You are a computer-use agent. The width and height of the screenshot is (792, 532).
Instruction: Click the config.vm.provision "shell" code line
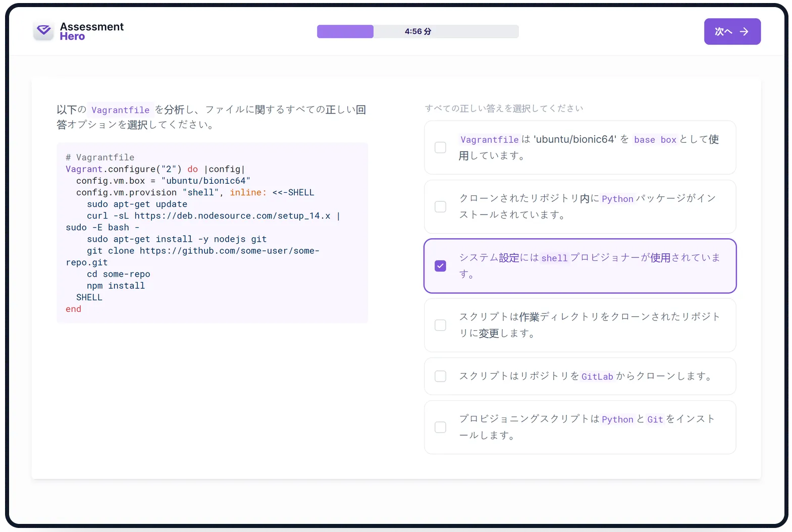point(195,192)
